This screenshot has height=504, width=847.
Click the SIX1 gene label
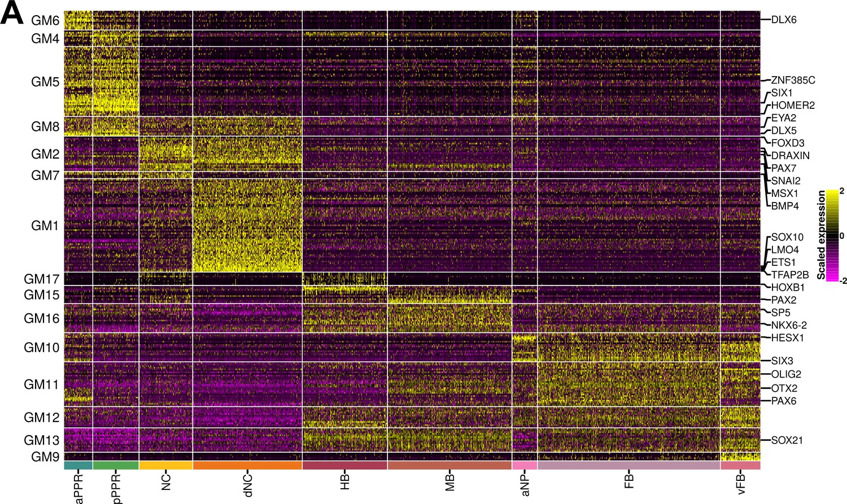pyautogui.click(x=782, y=93)
